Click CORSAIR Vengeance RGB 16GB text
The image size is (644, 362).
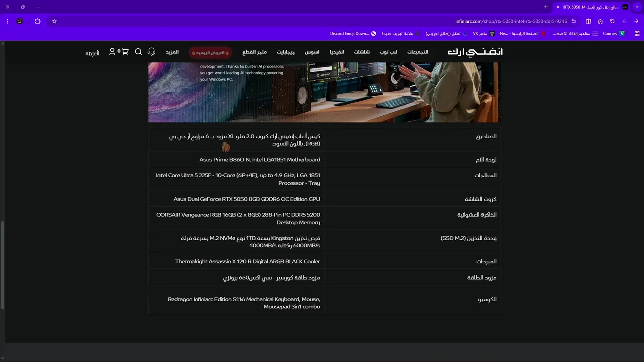pyautogui.click(x=238, y=218)
